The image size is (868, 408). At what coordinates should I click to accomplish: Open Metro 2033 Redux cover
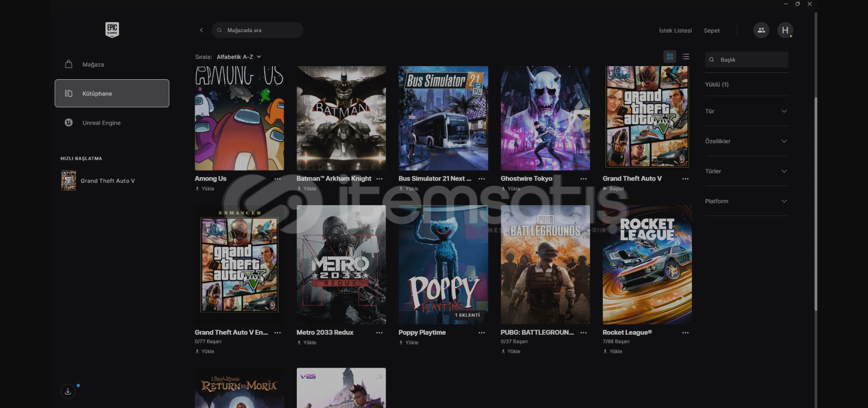tap(341, 264)
